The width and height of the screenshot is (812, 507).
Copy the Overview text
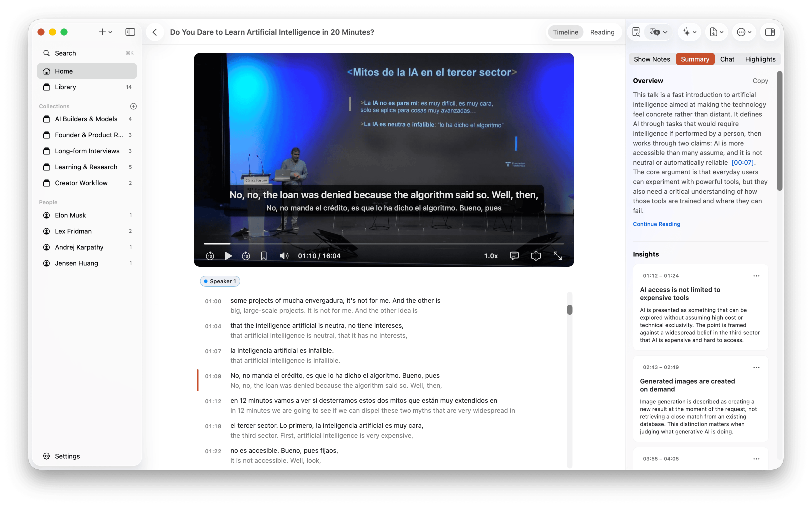[x=760, y=81]
